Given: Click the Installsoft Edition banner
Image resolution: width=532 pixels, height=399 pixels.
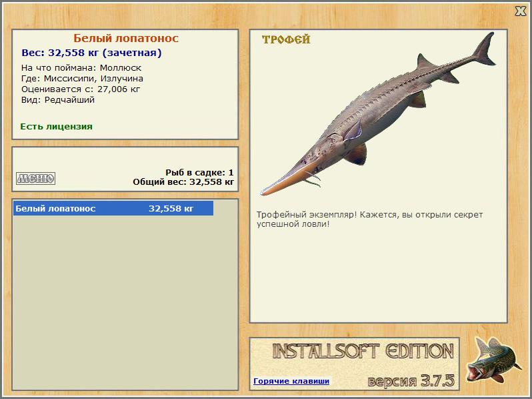Looking at the screenshot, I should point(363,351).
